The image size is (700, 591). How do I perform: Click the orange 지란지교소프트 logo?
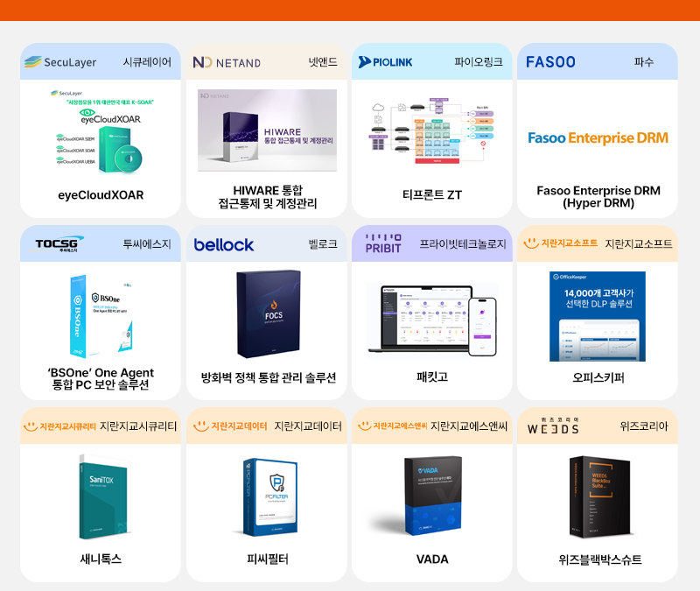point(560,243)
